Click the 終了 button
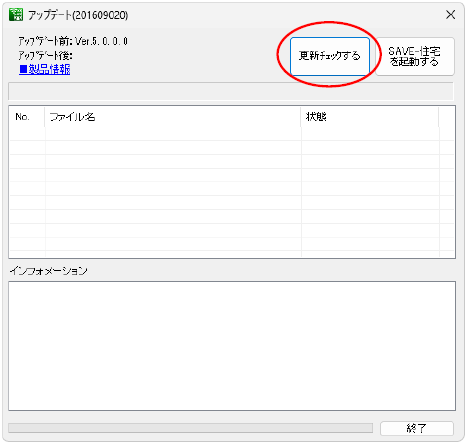The image size is (466, 443). click(417, 428)
